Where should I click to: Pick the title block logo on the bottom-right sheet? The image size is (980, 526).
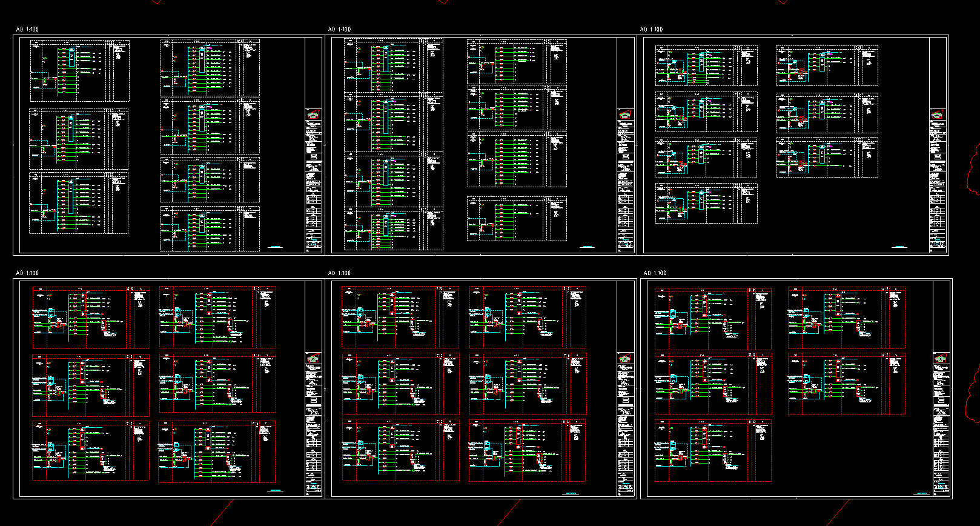[x=941, y=358]
